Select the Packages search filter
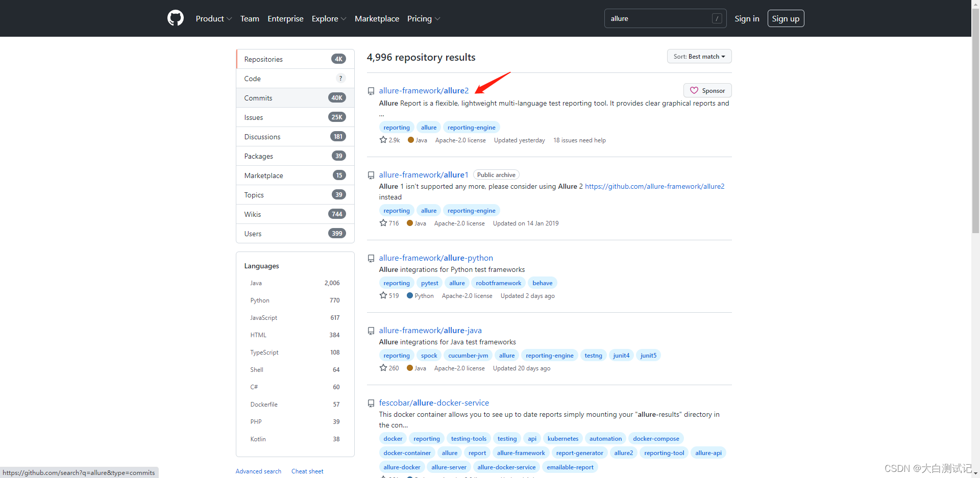Screen dimensions: 980x478 [x=295, y=156]
